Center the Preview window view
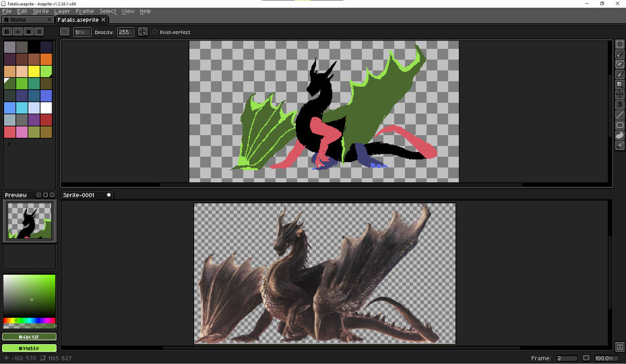Viewport: 626px width, 364px height. click(39, 195)
